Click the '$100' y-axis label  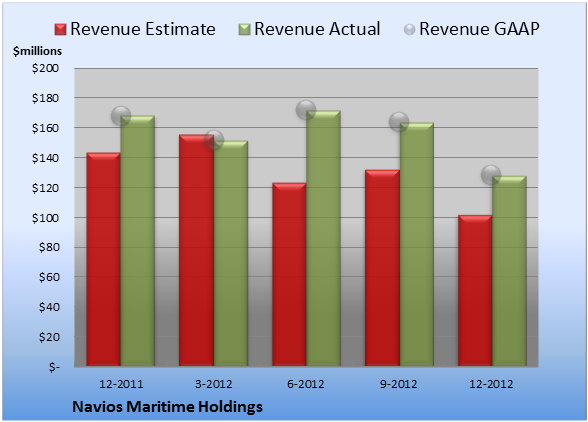(45, 218)
